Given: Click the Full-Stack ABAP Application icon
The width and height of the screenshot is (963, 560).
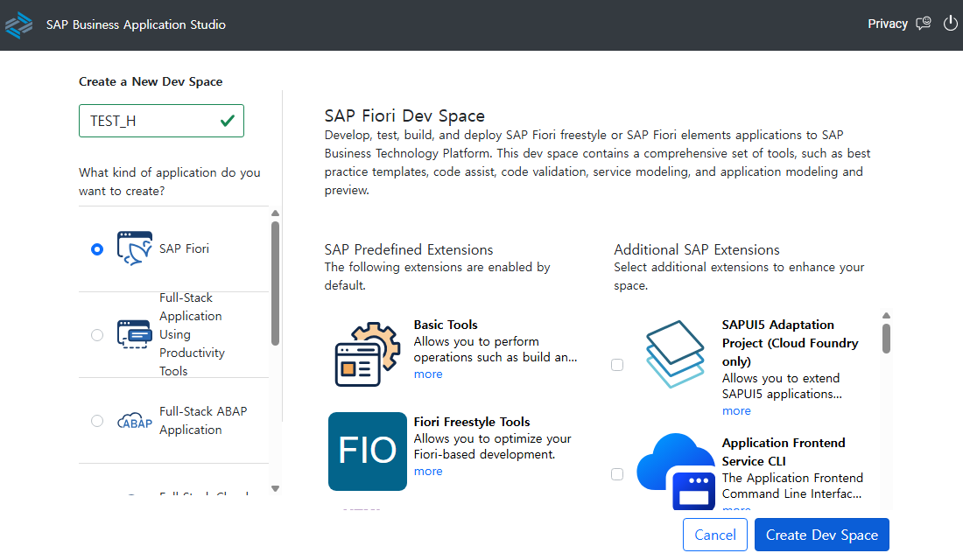Looking at the screenshot, I should tap(135, 421).
